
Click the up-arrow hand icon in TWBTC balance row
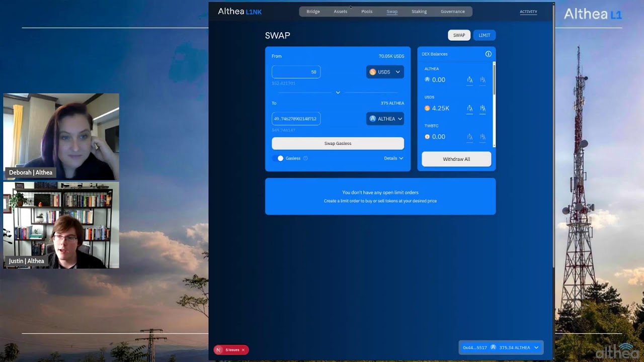tap(469, 137)
